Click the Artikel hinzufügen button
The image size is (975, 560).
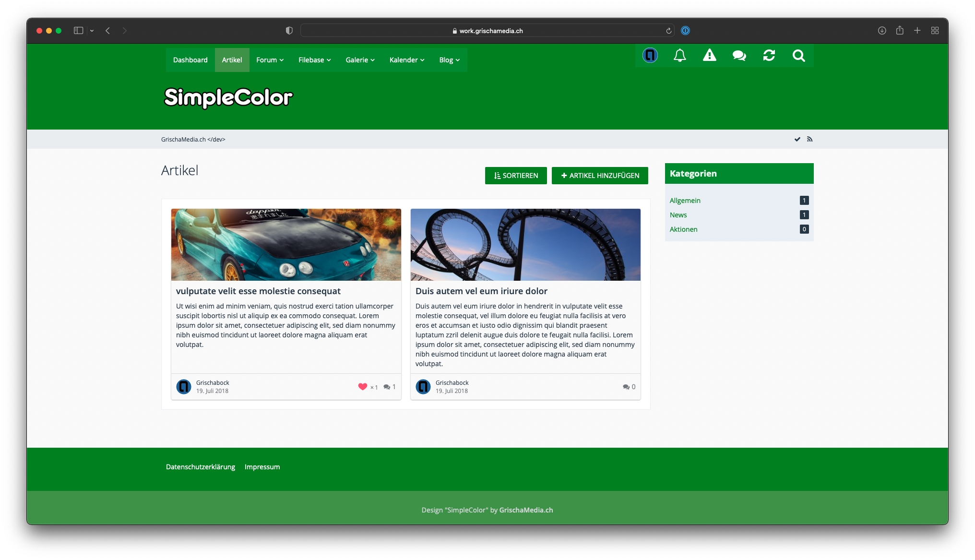(x=599, y=176)
